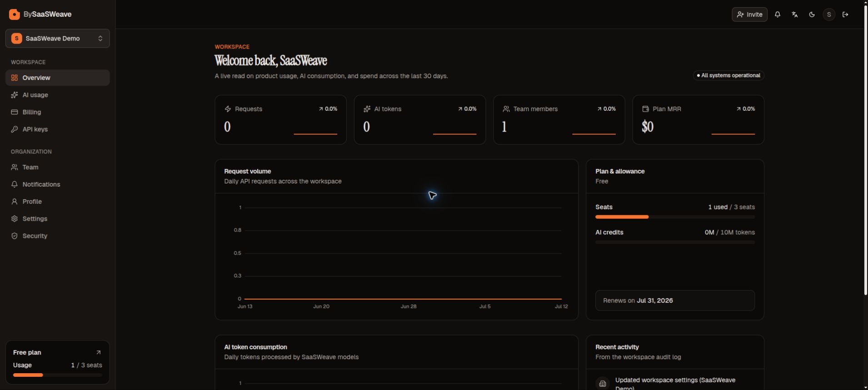This screenshot has height=390, width=868.
Task: Open Settings in the sidebar
Action: pyautogui.click(x=58, y=219)
